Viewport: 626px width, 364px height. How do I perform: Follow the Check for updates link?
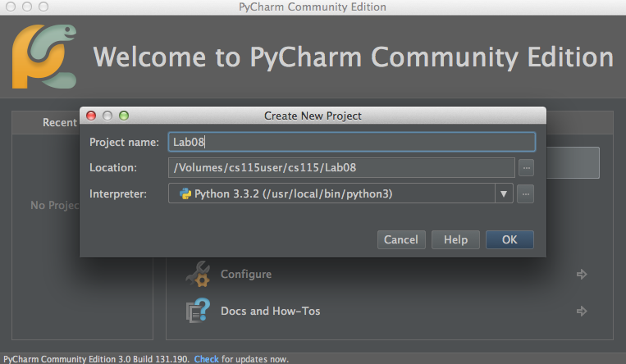coord(206,359)
